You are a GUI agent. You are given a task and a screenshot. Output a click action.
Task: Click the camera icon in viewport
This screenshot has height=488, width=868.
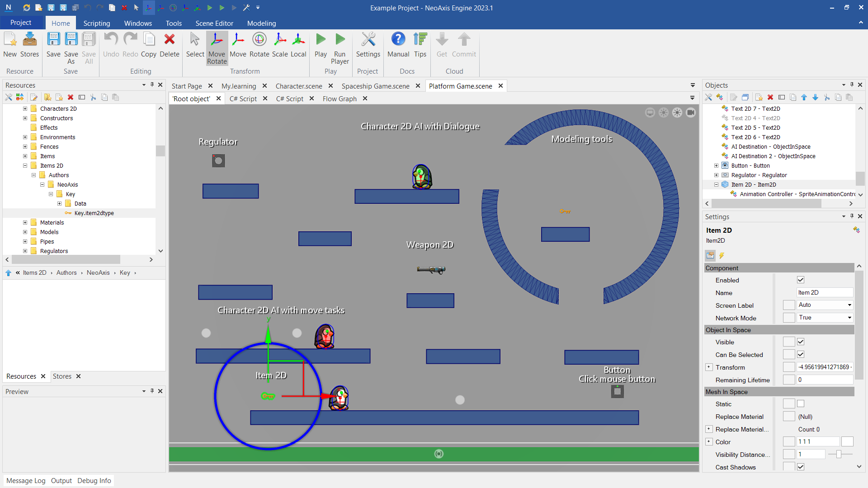coord(690,113)
